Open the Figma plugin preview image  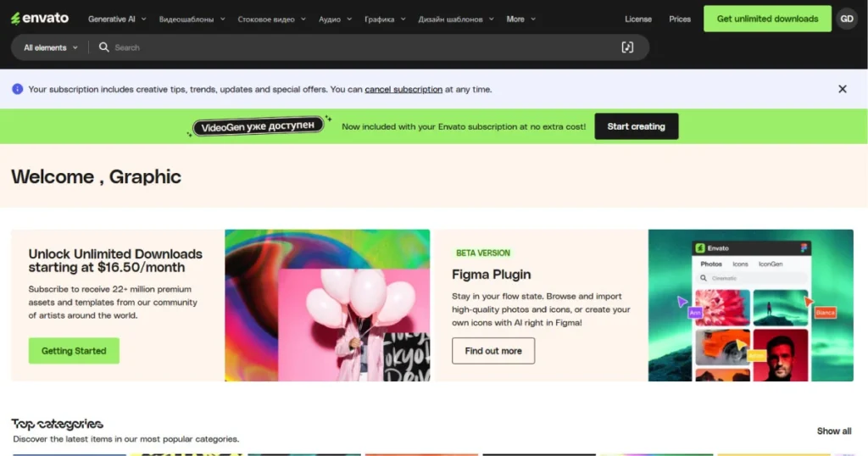click(751, 305)
